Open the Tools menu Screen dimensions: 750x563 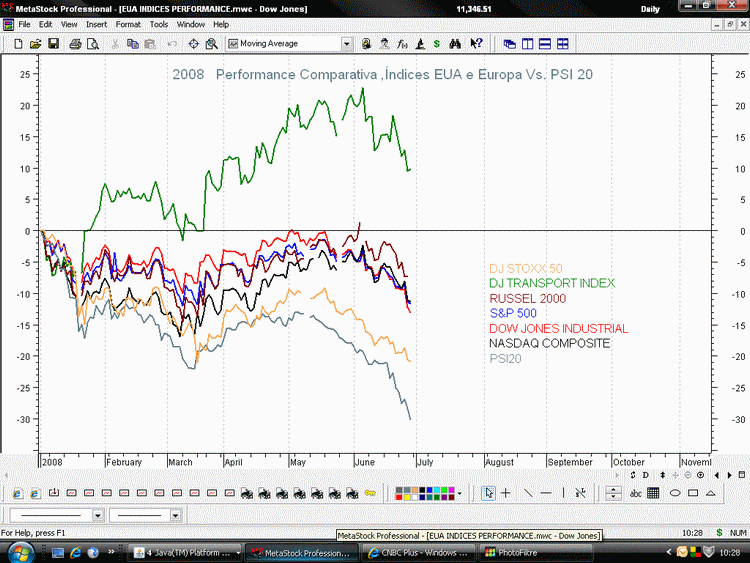pos(159,24)
